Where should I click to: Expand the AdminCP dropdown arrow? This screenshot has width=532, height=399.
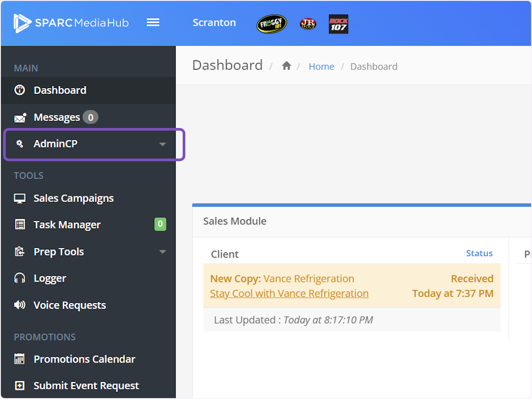tap(163, 144)
